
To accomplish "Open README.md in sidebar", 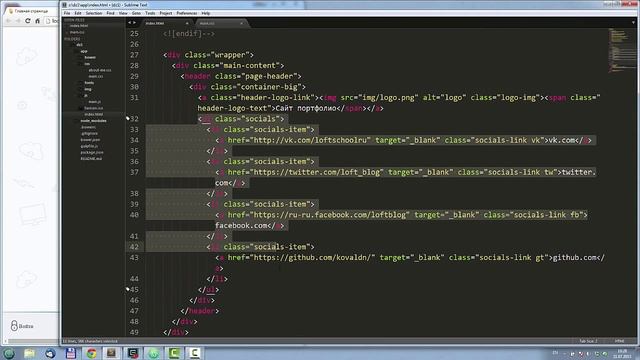I will [x=91, y=159].
